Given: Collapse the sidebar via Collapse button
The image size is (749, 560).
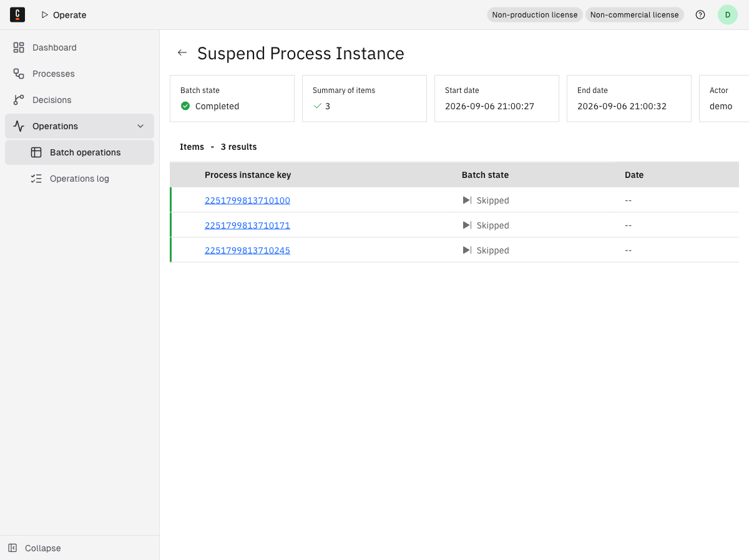Looking at the screenshot, I should (79, 548).
